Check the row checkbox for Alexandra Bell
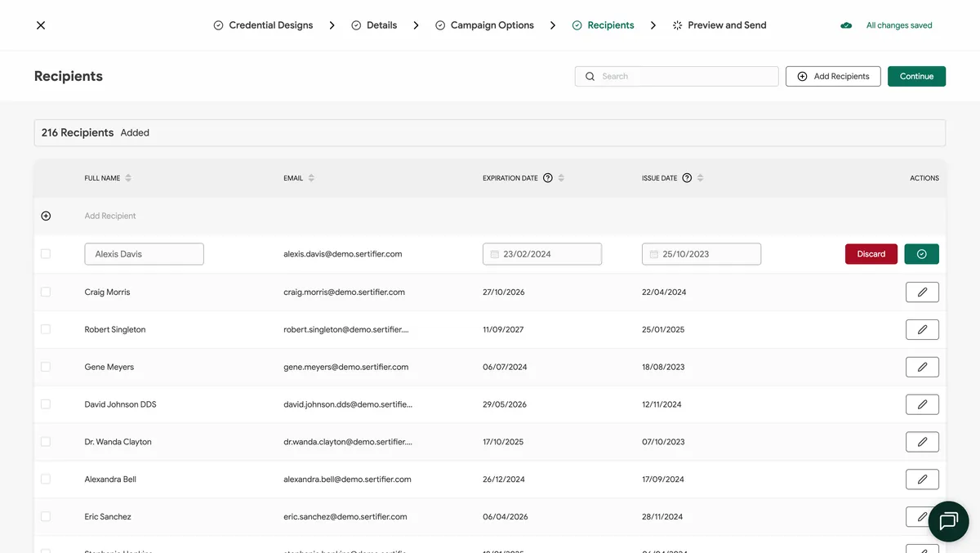Image resolution: width=980 pixels, height=553 pixels. tap(46, 479)
